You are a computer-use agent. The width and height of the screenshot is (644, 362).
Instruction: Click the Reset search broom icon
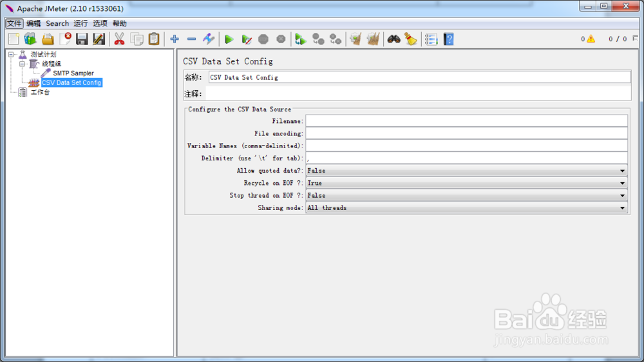pos(411,39)
